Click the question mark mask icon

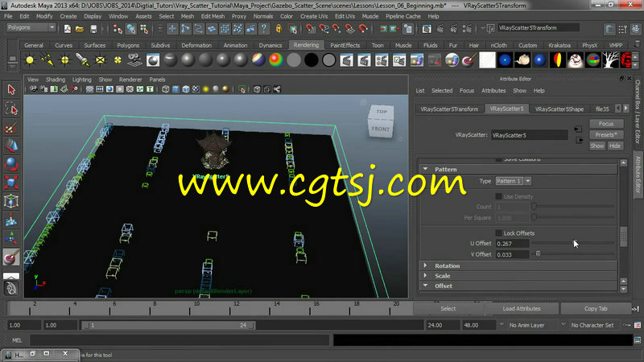click(x=264, y=29)
